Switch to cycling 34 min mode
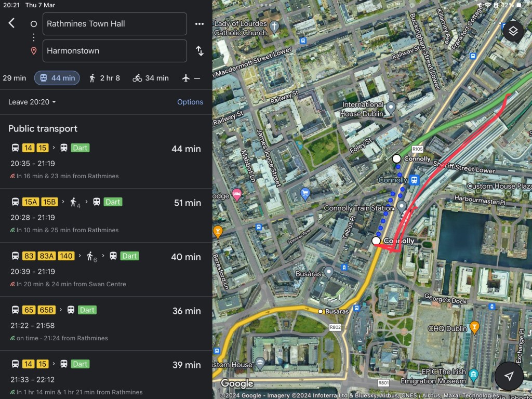 click(x=151, y=78)
